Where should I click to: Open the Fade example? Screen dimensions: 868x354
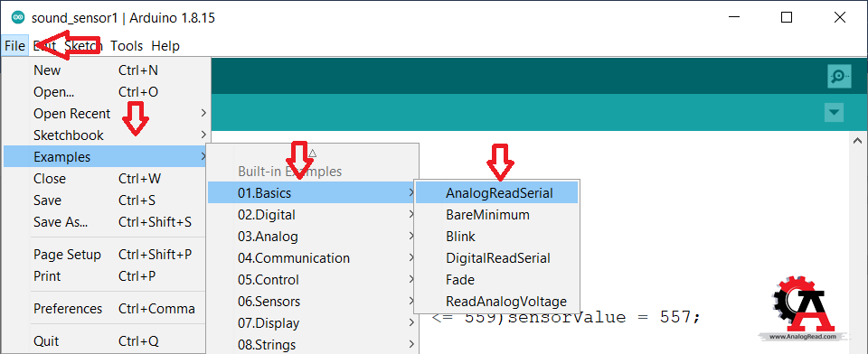coord(496,280)
